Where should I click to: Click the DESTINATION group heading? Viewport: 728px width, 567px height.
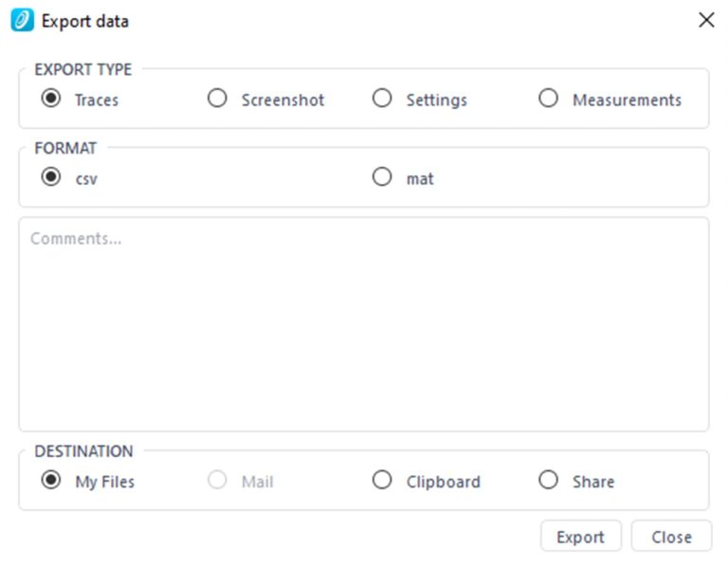tap(83, 451)
